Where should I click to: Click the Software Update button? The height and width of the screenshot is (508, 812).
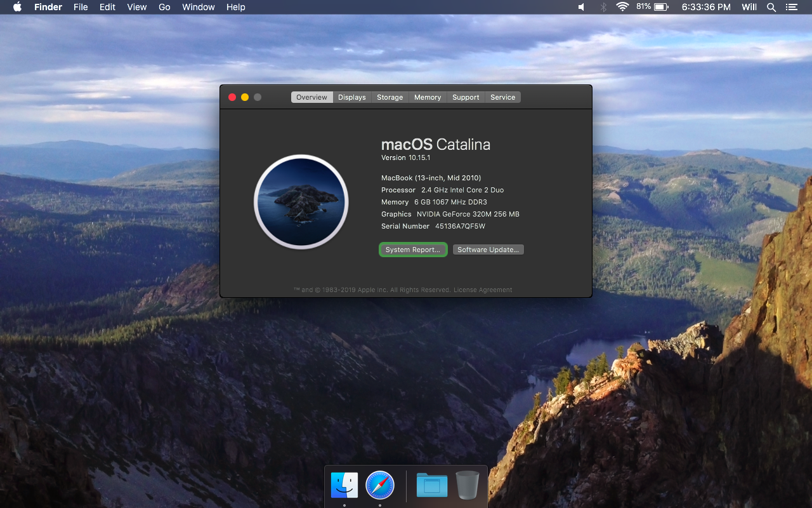(488, 250)
